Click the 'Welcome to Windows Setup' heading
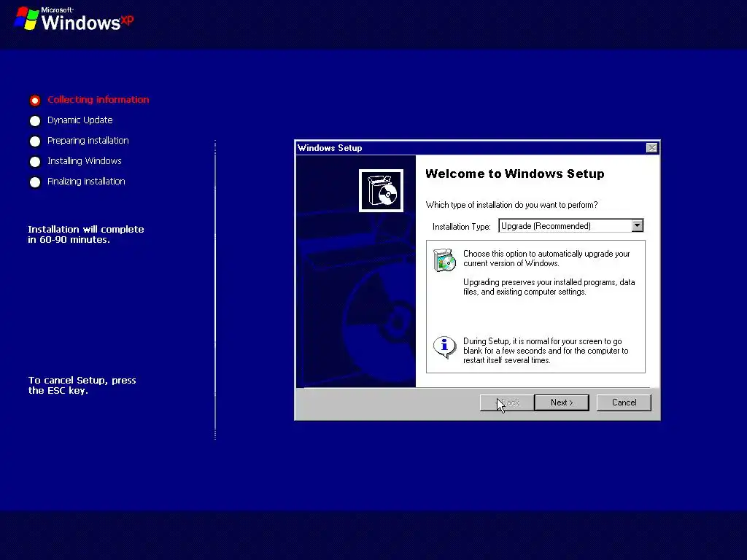 514,174
